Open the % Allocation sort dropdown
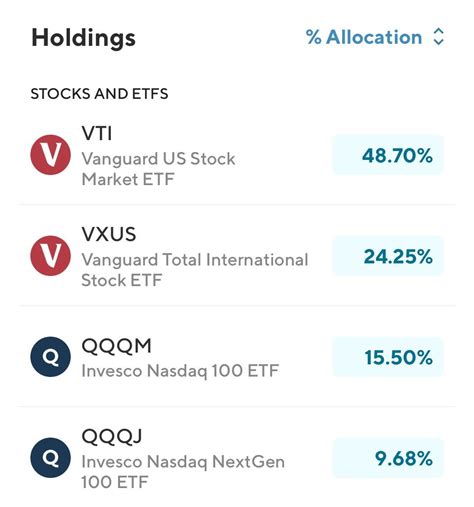Image resolution: width=474 pixels, height=507 pixels. (375, 37)
